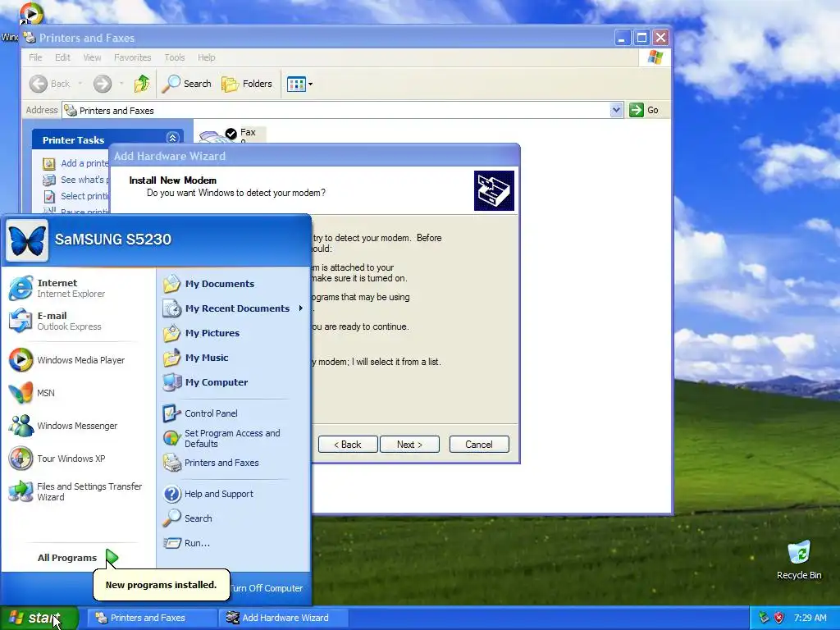Open the Tools menu
This screenshot has width=840, height=630.
pyautogui.click(x=174, y=57)
